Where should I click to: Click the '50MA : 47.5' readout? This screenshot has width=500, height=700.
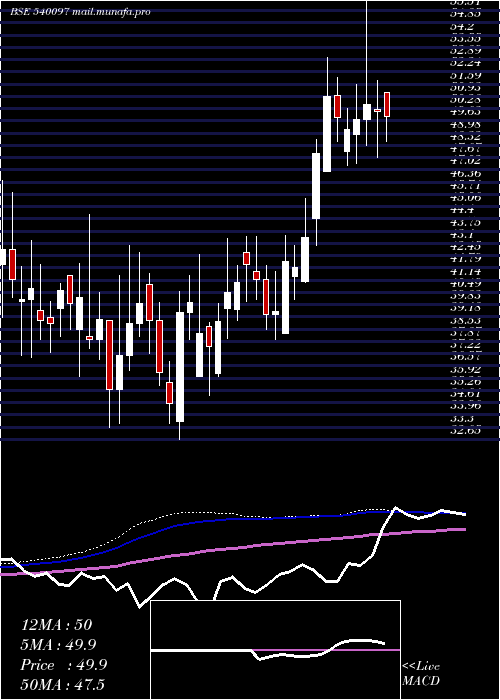point(62,685)
